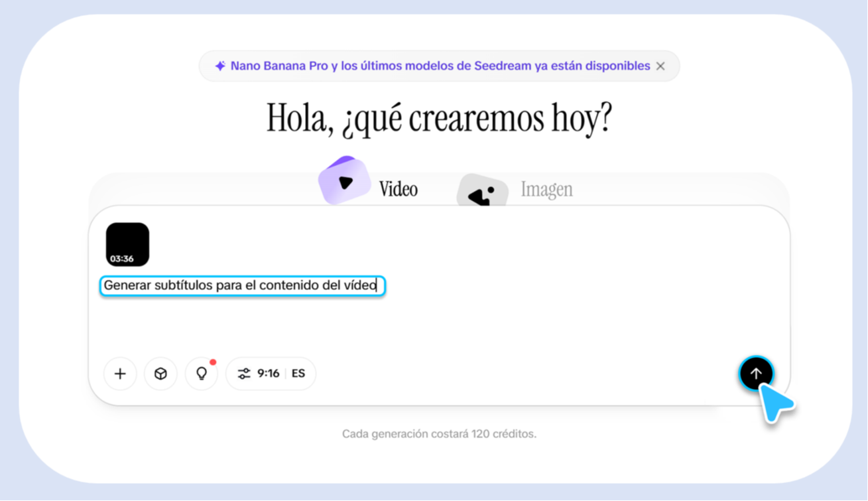The image size is (868, 501).
Task: Select the Video tab
Action: tap(398, 189)
